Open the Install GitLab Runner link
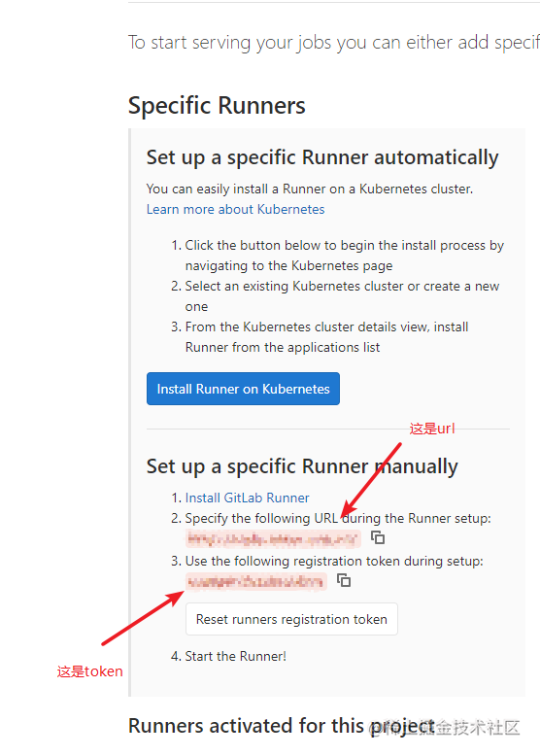Image resolution: width=540 pixels, height=756 pixels. [247, 498]
